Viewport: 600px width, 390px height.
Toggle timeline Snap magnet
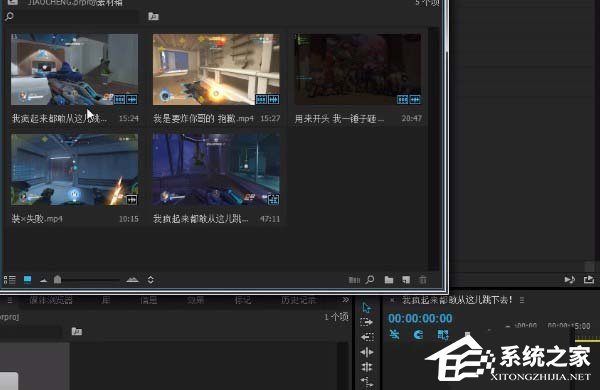(418, 335)
